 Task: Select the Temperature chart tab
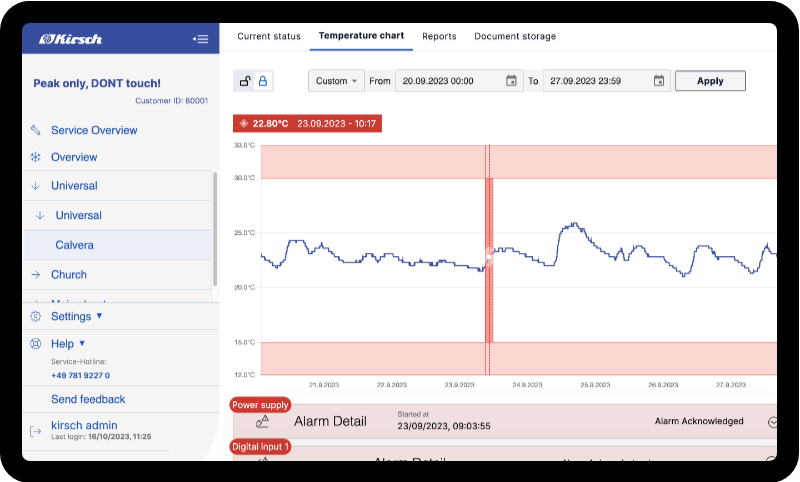(x=361, y=36)
